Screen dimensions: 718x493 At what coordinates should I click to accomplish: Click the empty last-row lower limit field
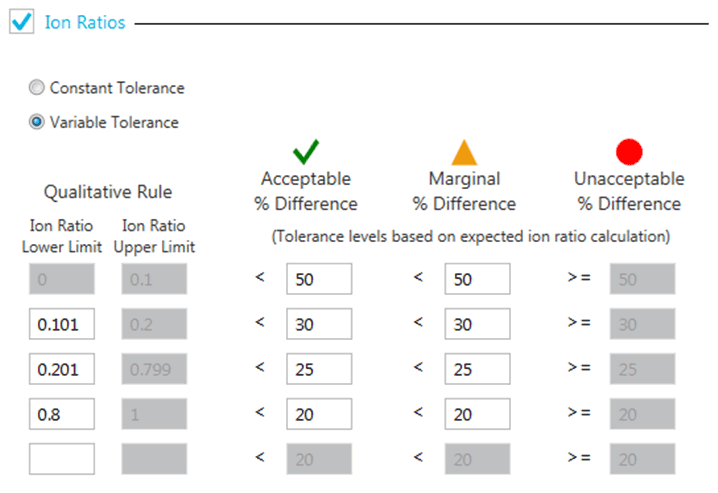coord(62,459)
